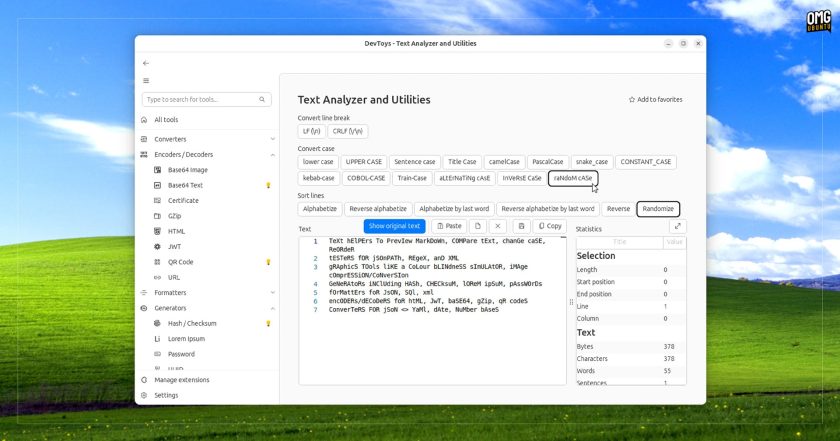Click the Settings gear icon
The height and width of the screenshot is (441, 840).
144,395
